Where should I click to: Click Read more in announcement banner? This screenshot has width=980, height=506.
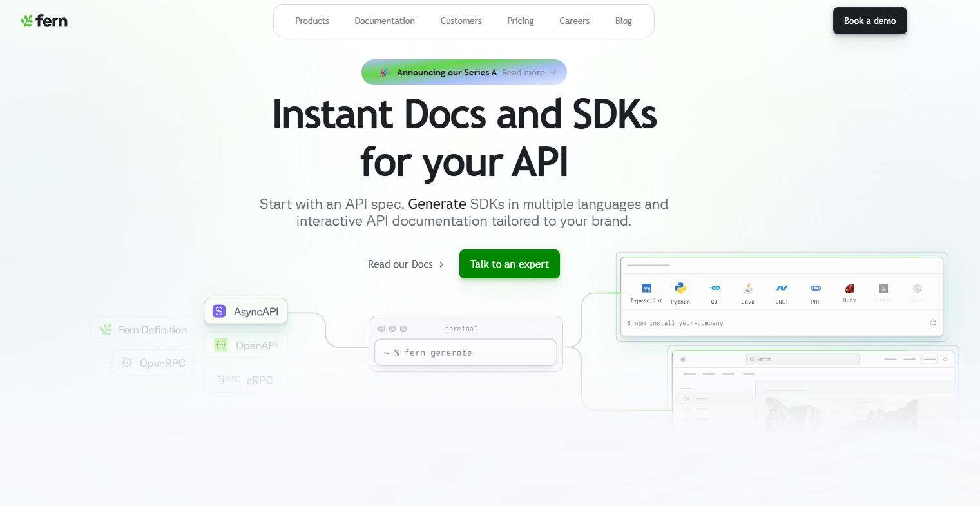(x=523, y=72)
